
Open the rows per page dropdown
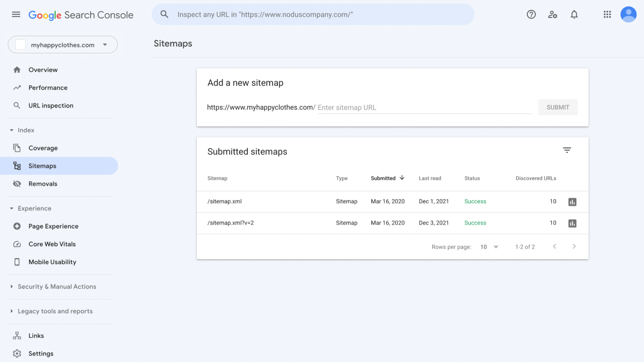(489, 247)
